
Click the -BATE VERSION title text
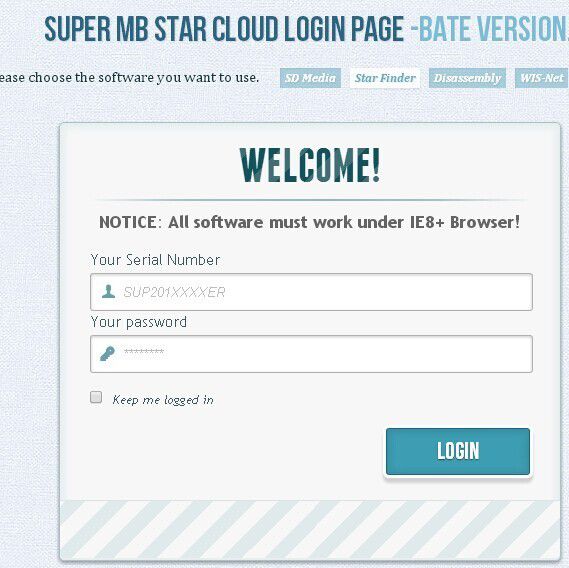[x=490, y=28]
